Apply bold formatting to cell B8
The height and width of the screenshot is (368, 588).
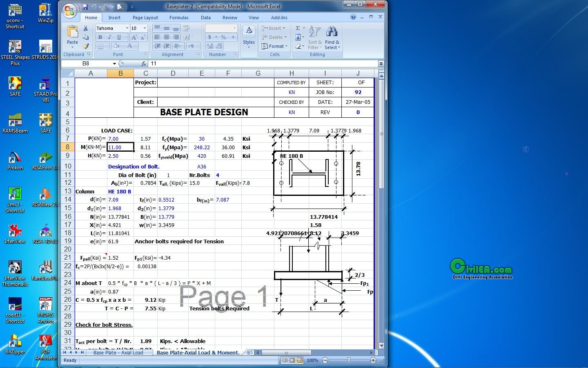click(x=100, y=37)
